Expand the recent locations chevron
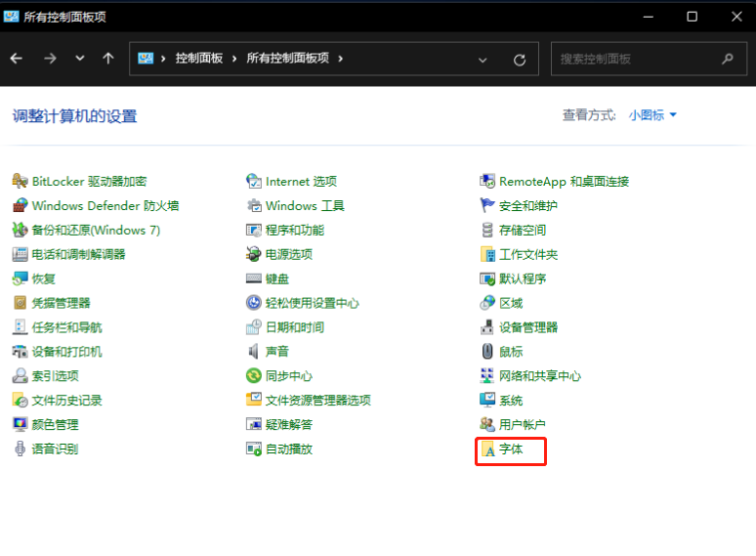 (x=80, y=59)
